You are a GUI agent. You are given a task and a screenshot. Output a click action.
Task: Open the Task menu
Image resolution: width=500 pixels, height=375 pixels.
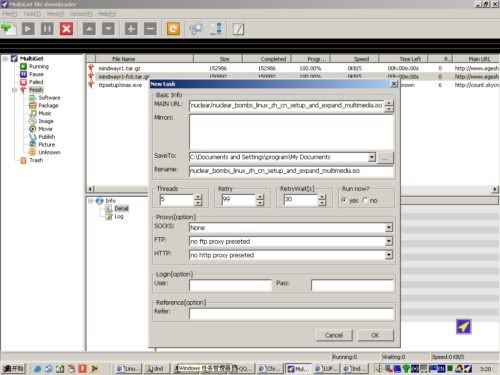[32, 14]
